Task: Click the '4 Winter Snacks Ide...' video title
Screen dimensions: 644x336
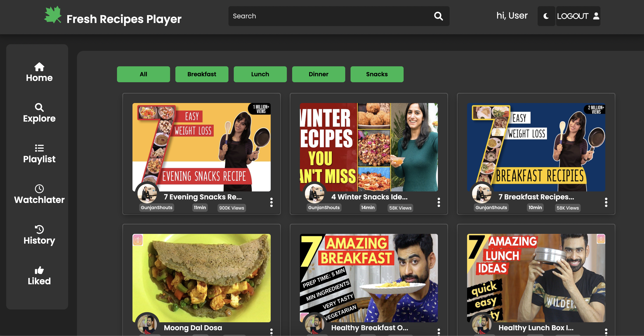Action: [x=369, y=197]
